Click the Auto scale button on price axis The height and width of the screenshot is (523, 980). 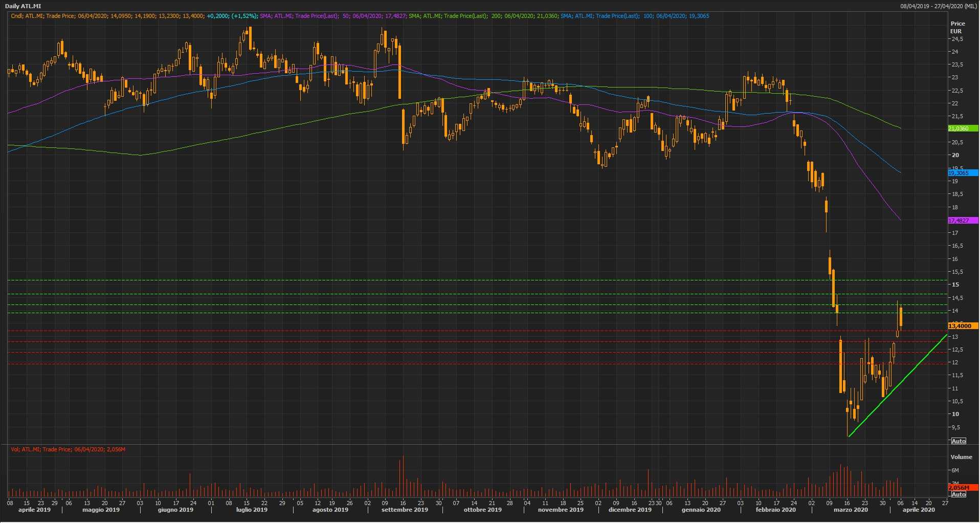(959, 441)
